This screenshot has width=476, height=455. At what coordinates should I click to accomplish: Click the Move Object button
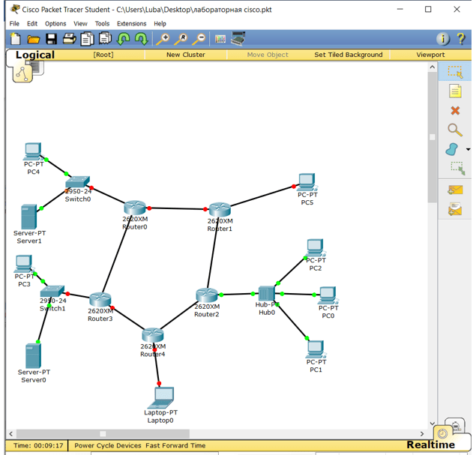click(268, 55)
